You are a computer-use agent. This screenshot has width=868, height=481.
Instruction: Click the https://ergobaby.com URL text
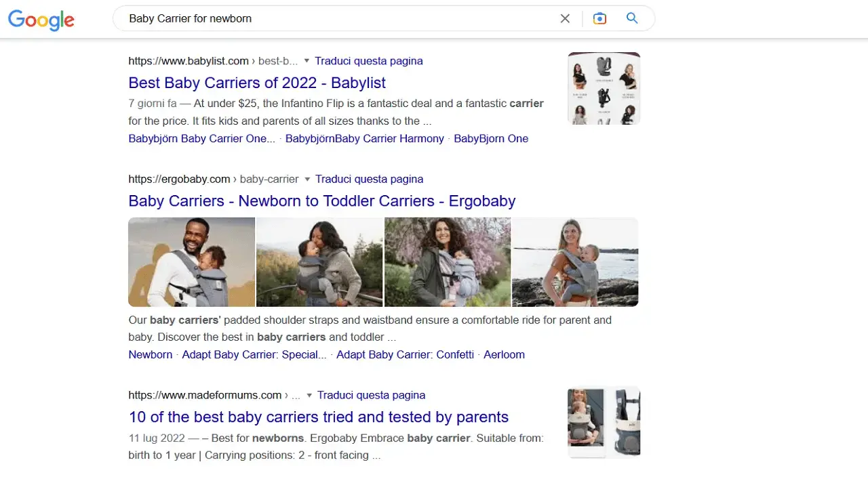pos(179,180)
